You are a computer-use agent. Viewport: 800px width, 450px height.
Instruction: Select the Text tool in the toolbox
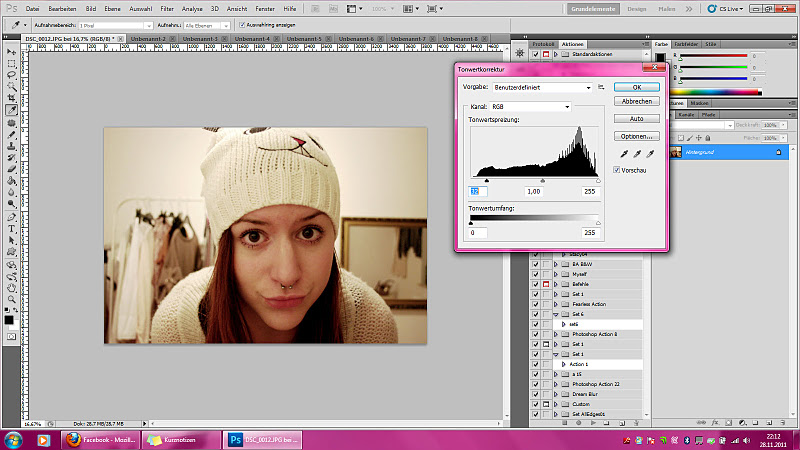click(11, 228)
